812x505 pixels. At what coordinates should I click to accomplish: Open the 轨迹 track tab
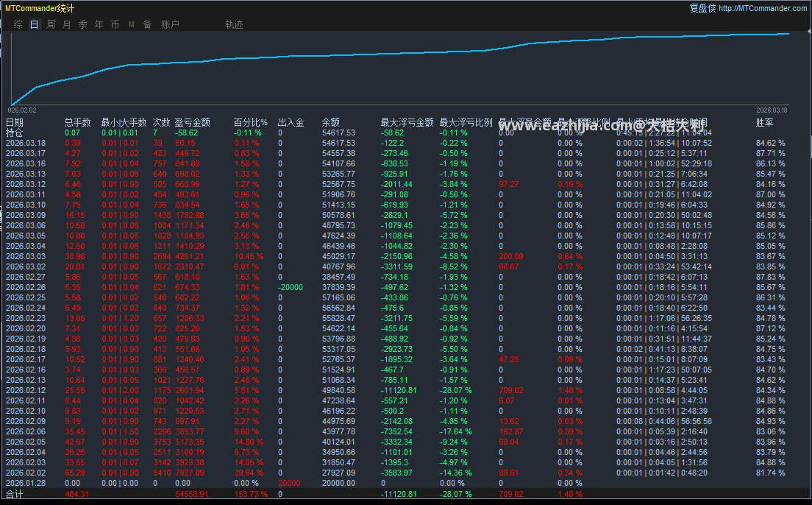tap(234, 24)
